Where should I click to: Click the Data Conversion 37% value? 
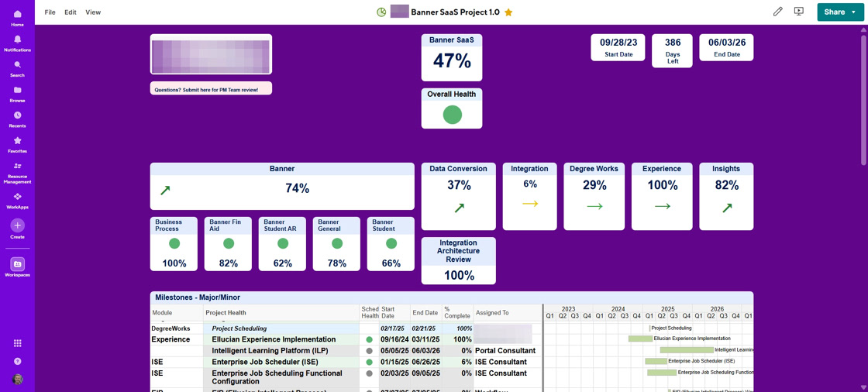pos(459,186)
